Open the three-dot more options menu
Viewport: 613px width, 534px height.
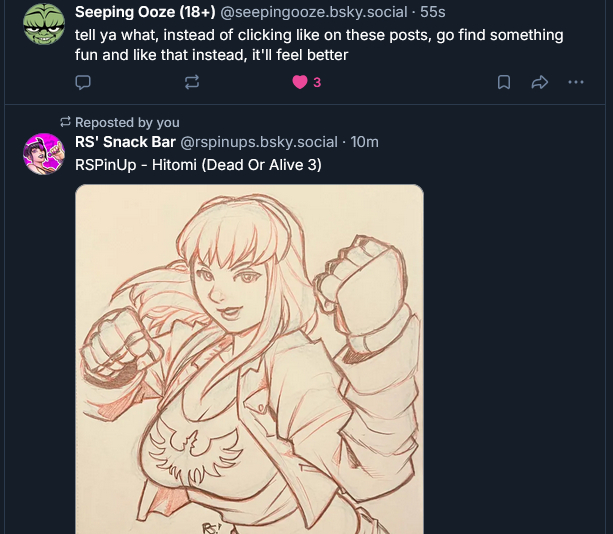click(575, 82)
